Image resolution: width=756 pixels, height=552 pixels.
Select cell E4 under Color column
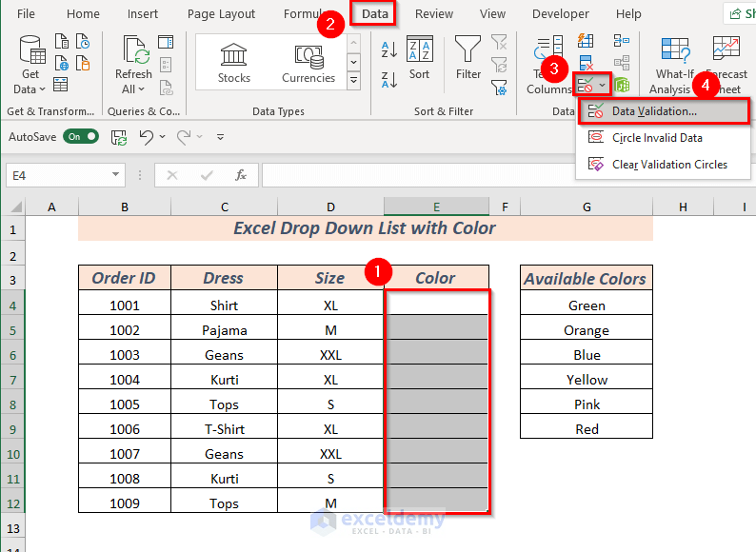pos(436,303)
